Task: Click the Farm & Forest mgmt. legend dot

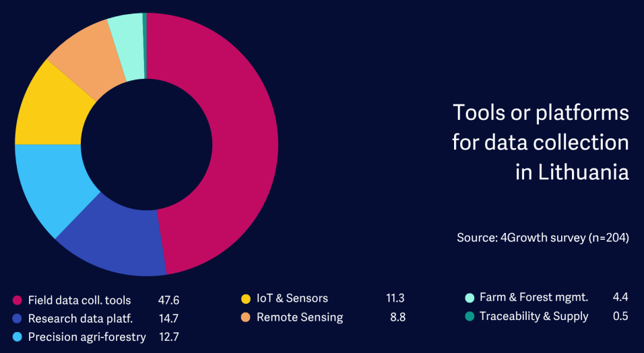Action: pyautogui.click(x=470, y=297)
